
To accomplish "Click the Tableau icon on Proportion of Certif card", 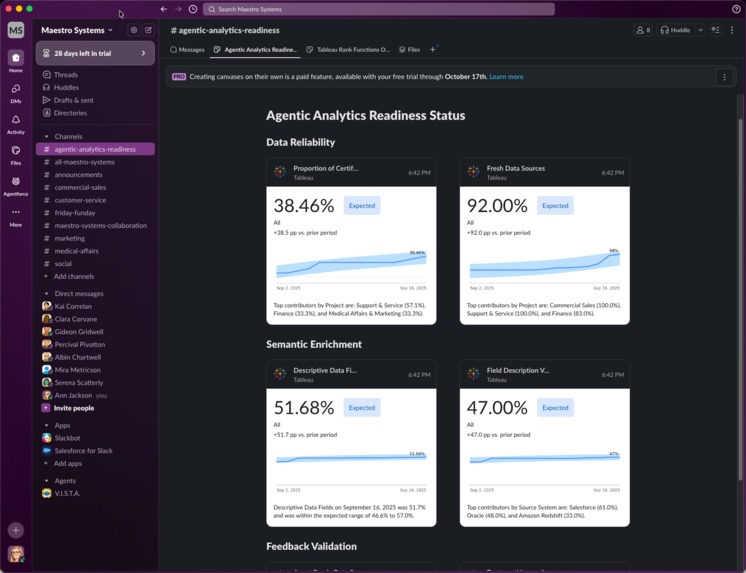I will click(280, 172).
